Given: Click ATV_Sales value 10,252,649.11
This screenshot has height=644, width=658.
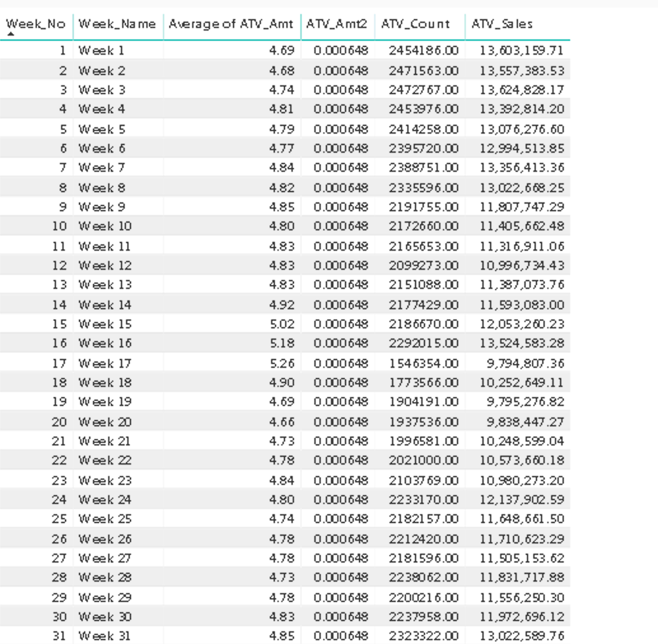Looking at the screenshot, I should tap(522, 382).
